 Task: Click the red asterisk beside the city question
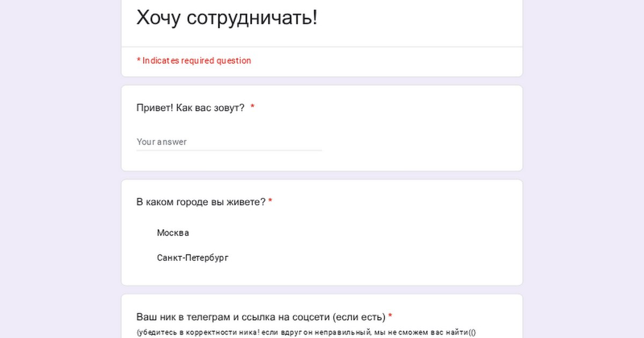tap(270, 202)
